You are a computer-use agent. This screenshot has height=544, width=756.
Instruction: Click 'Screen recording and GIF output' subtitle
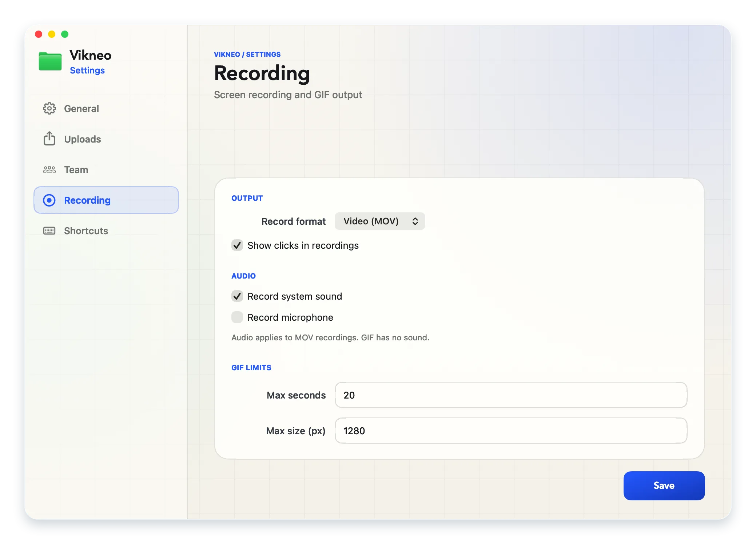288,95
